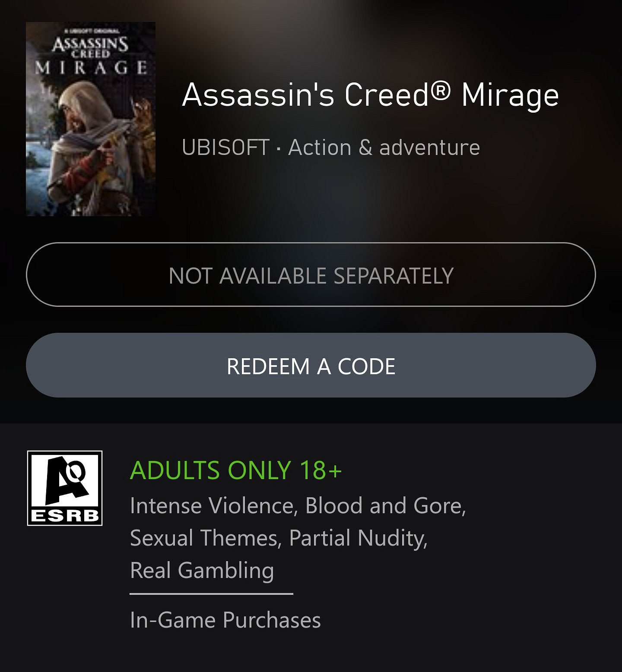Click the Partial Nudity descriptor

pos(358,538)
